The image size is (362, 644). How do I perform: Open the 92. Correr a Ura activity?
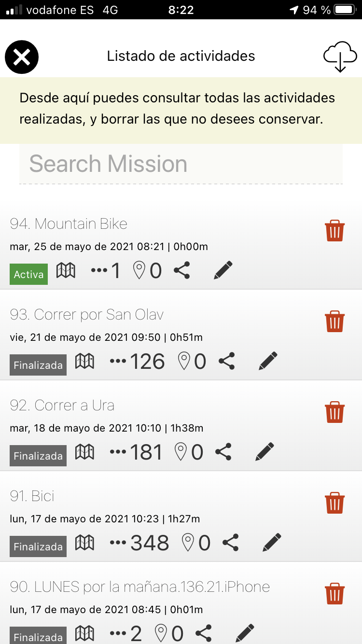(62, 406)
